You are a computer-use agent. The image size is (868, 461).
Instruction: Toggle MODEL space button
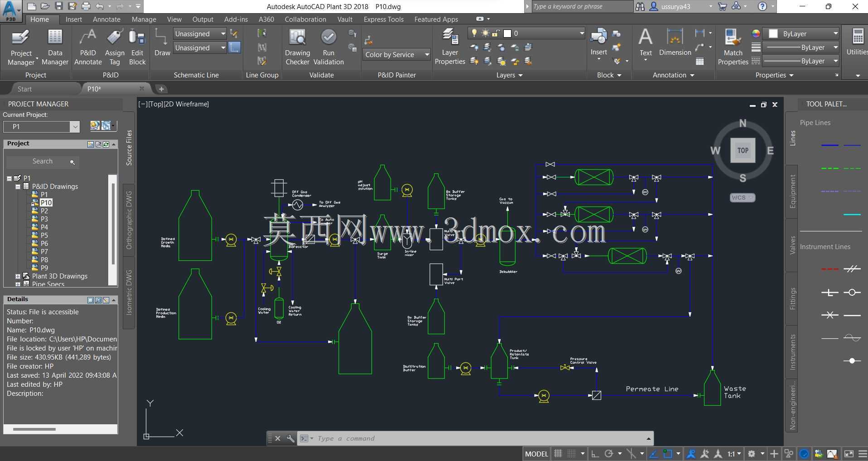click(536, 454)
